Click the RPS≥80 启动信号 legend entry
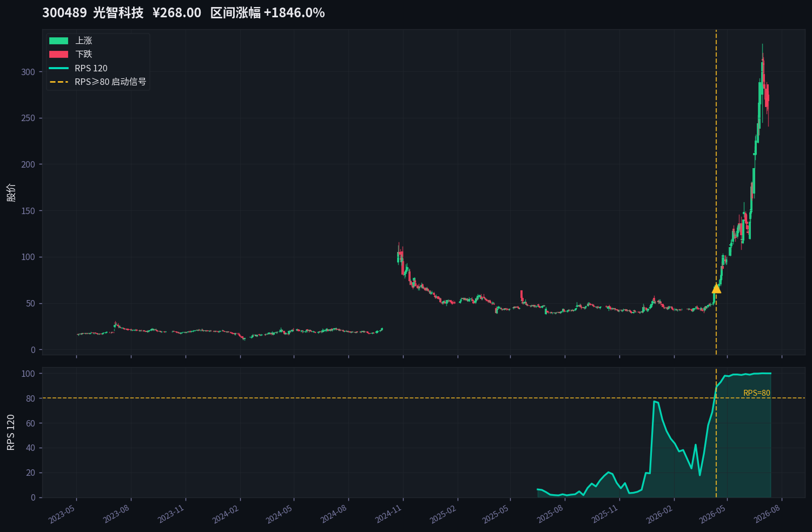This screenshot has height=532, width=812. 98,82
